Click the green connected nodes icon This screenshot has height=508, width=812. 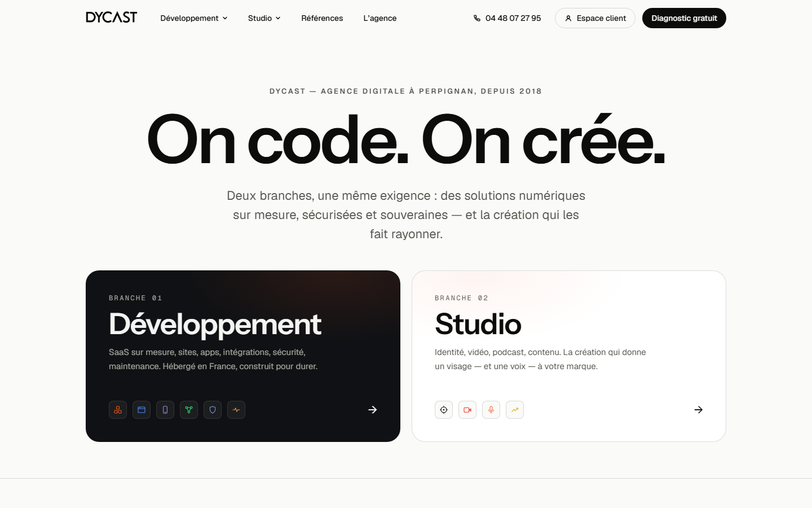[x=189, y=410]
